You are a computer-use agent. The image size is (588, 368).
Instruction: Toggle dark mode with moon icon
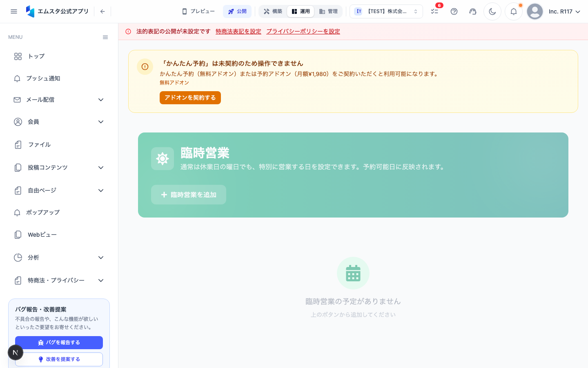click(x=492, y=11)
